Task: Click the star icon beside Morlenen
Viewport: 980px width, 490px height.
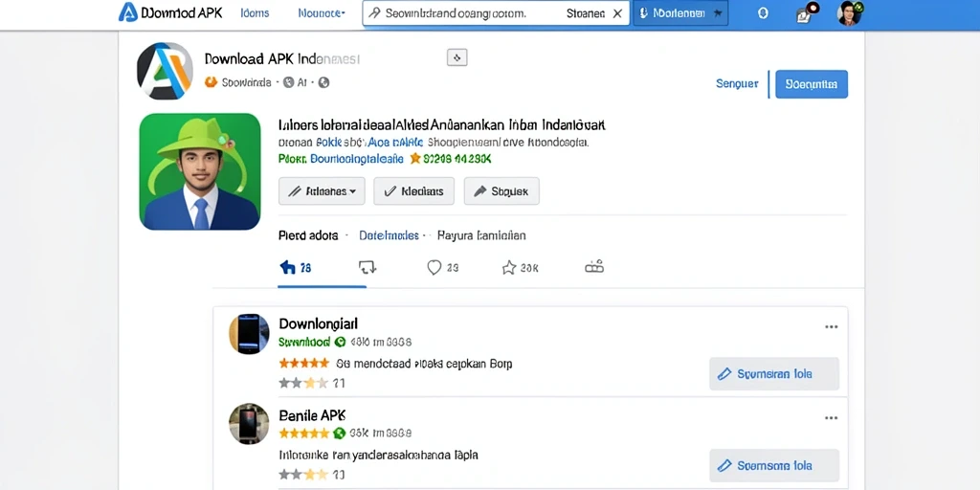Action: [718, 13]
